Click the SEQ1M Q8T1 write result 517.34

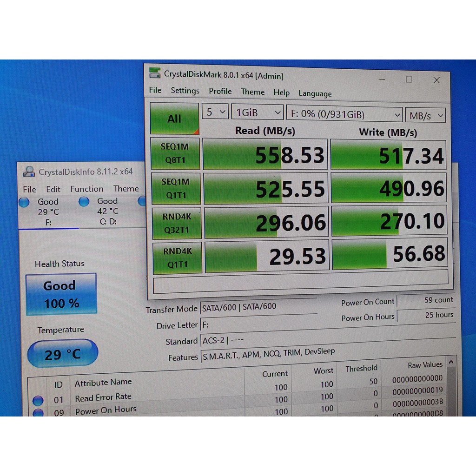[x=388, y=155]
